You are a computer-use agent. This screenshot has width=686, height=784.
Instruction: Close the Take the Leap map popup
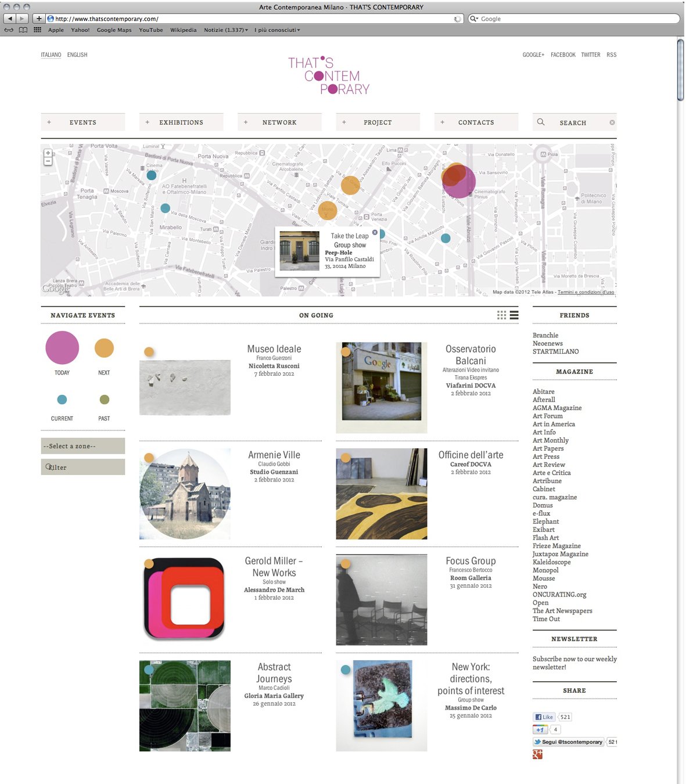375,232
